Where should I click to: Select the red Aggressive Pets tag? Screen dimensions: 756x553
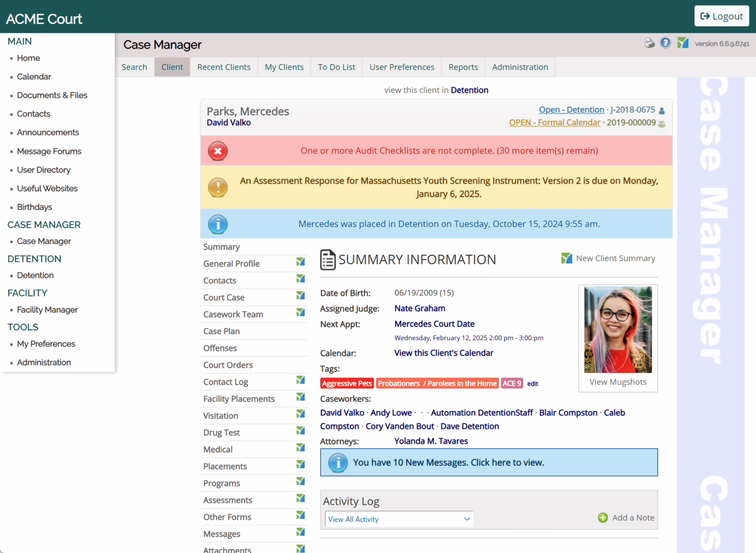(x=347, y=383)
